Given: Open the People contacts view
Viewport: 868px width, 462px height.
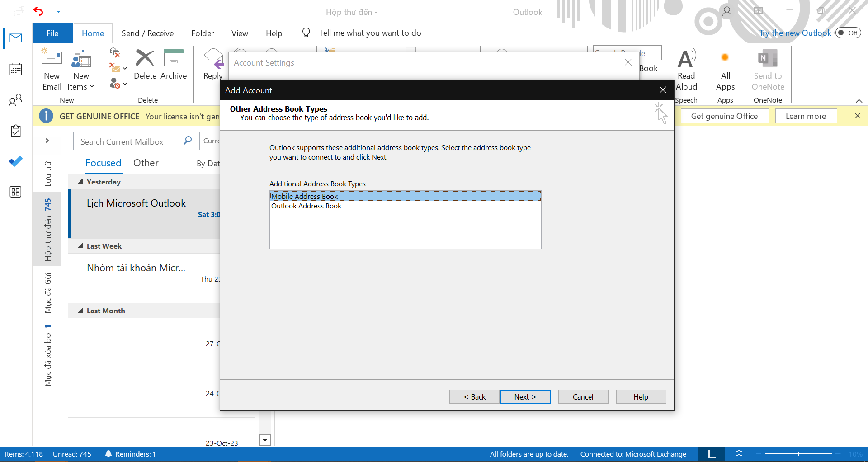Looking at the screenshot, I should 16,100.
